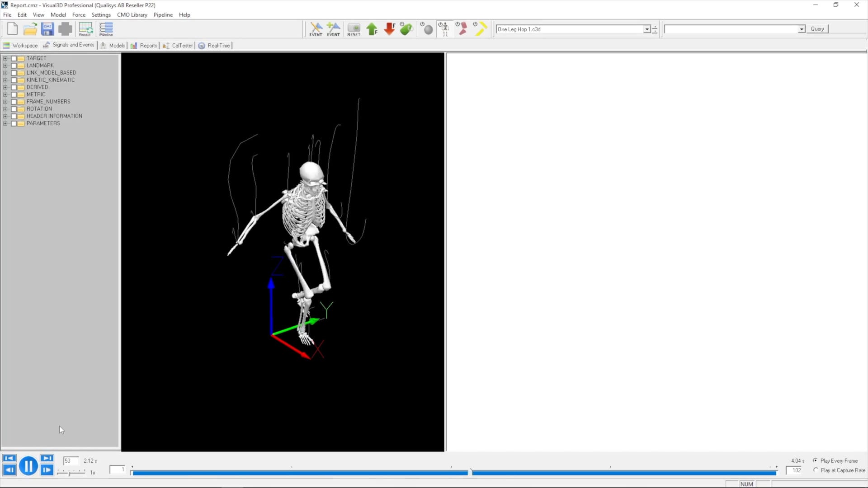Adjust the 1x playback speed slider
Screen dimensions: 868x488
pos(70,473)
